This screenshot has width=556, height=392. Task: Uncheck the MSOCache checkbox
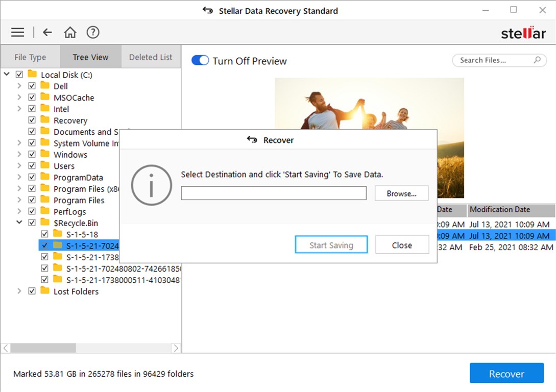click(x=32, y=97)
